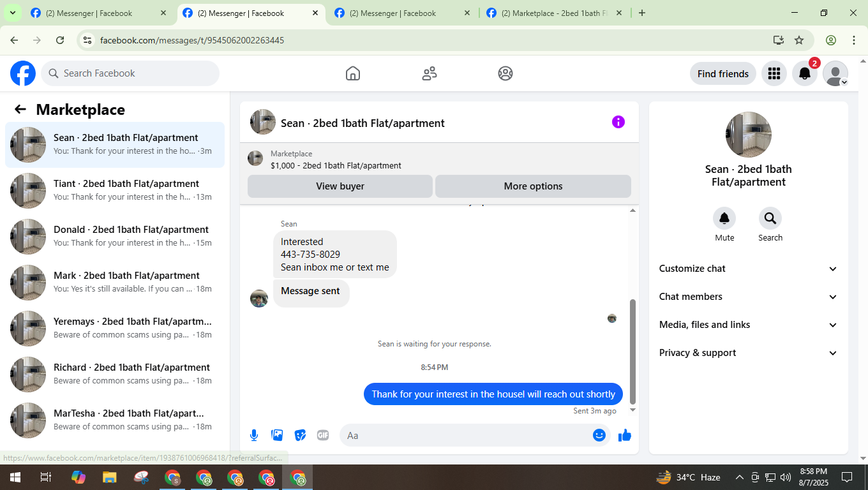Reload the page in browser
This screenshot has height=490, width=868.
point(60,40)
